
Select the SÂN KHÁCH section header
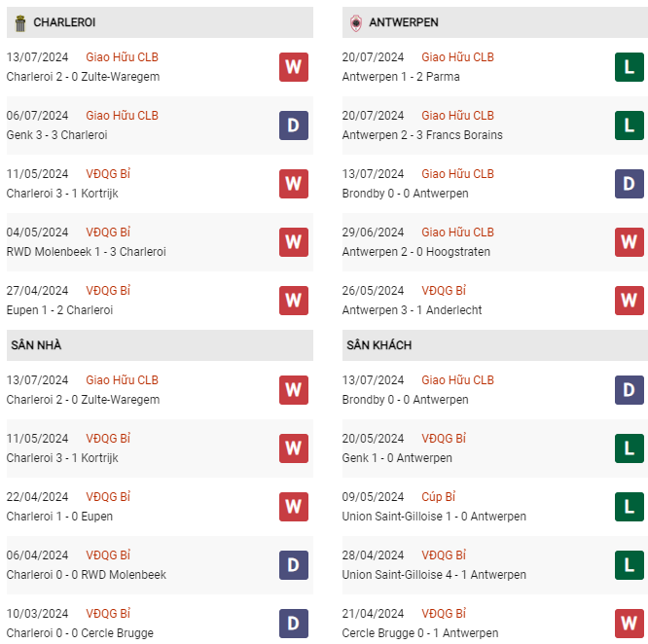click(x=495, y=345)
